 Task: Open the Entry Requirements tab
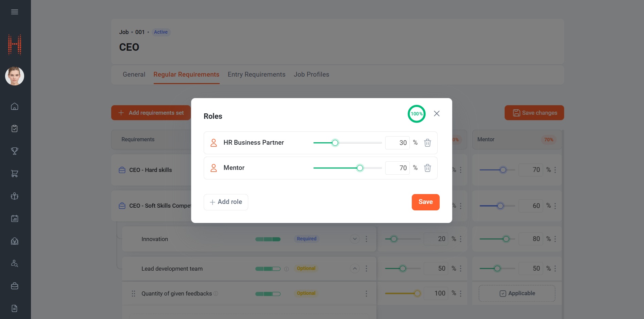tap(256, 74)
